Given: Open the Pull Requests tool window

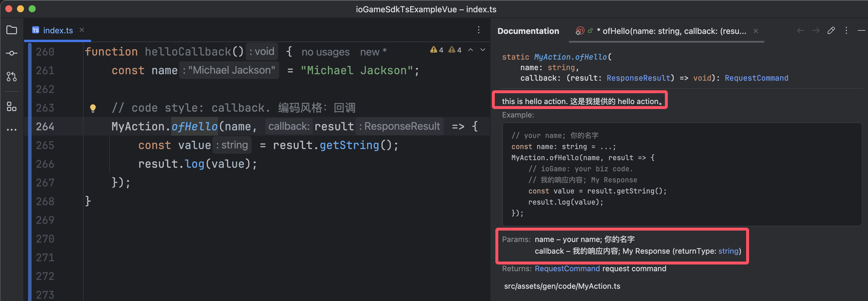Looking at the screenshot, I should (11, 77).
